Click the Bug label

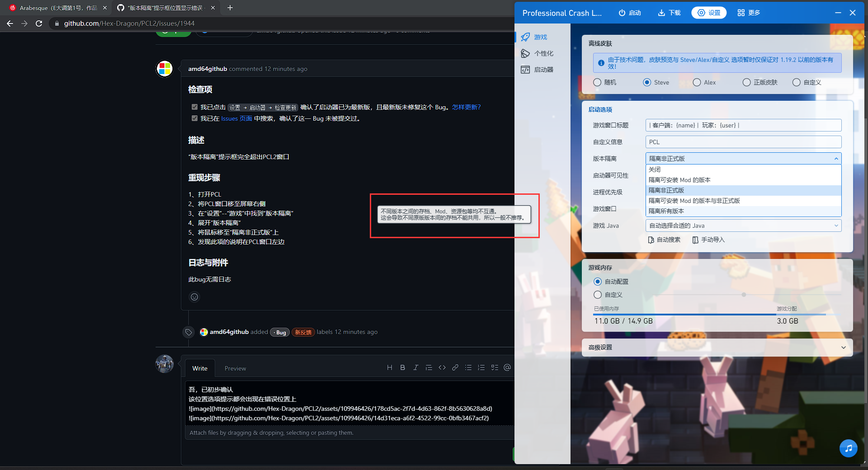(280, 332)
